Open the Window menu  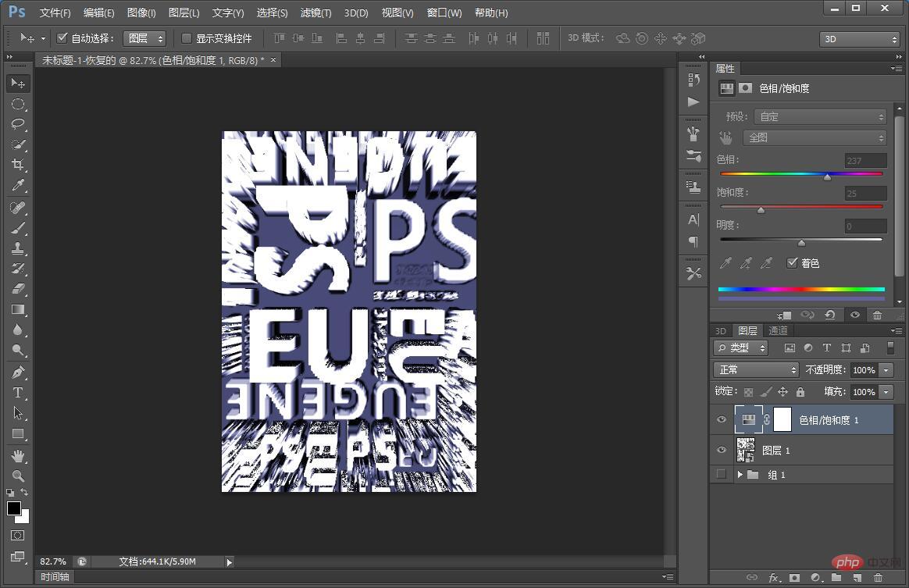(x=444, y=12)
